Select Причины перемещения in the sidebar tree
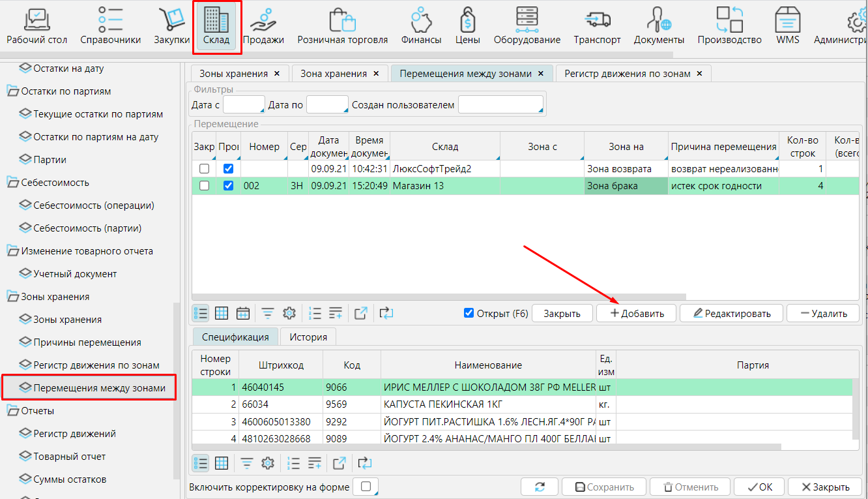This screenshot has height=499, width=868. (87, 342)
